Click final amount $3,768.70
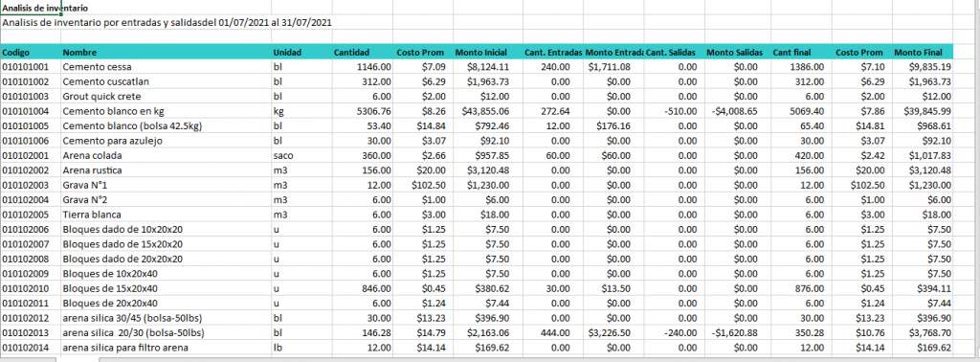 [x=922, y=332]
